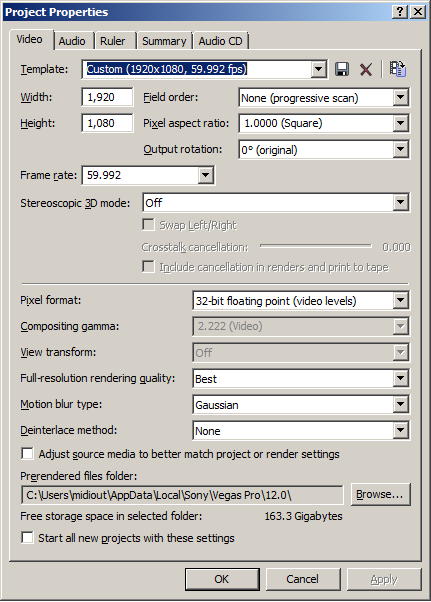
Task: Click the question mark help button in the title bar
Action: 400,12
